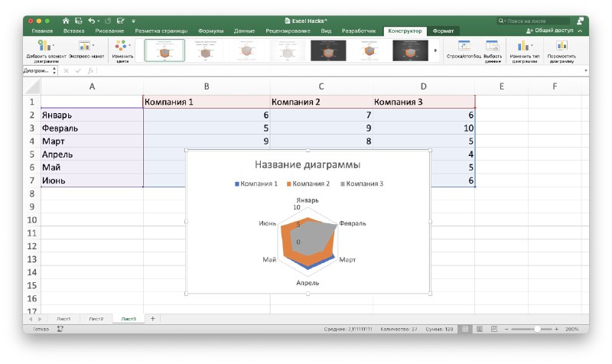The height and width of the screenshot is (364, 612).
Task: Click the zoom slider handle
Action: click(538, 330)
